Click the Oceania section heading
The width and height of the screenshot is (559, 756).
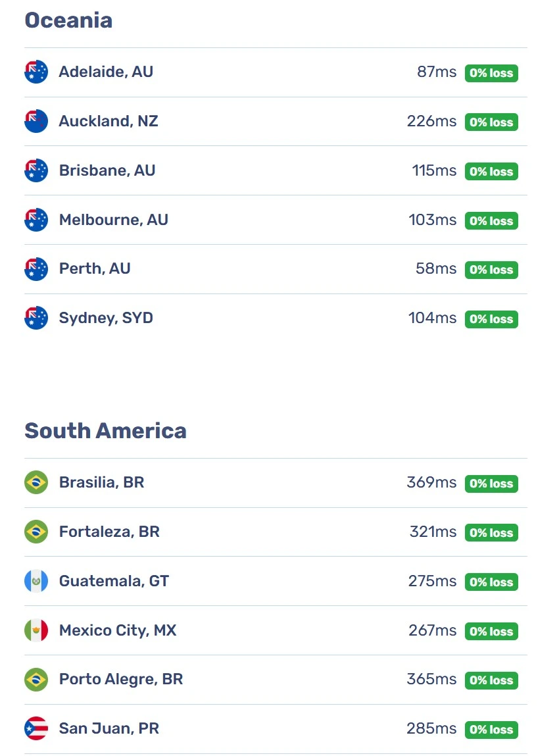coord(68,20)
